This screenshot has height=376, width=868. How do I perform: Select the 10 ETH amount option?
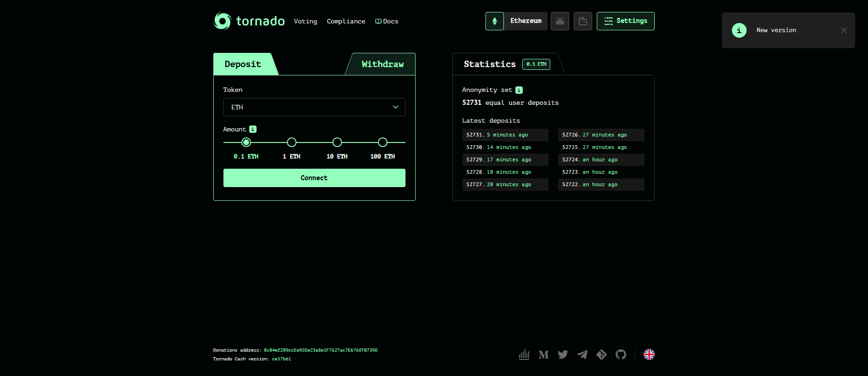[x=337, y=142]
